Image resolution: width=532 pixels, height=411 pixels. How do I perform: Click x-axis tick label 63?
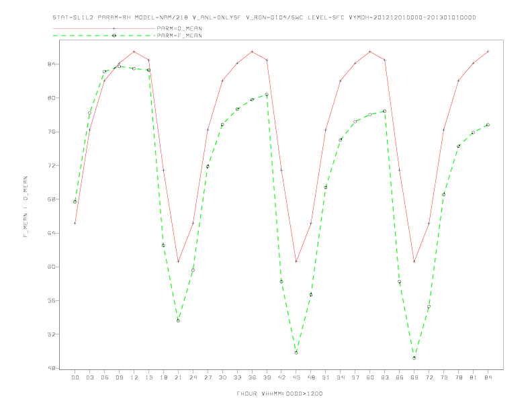coord(385,377)
